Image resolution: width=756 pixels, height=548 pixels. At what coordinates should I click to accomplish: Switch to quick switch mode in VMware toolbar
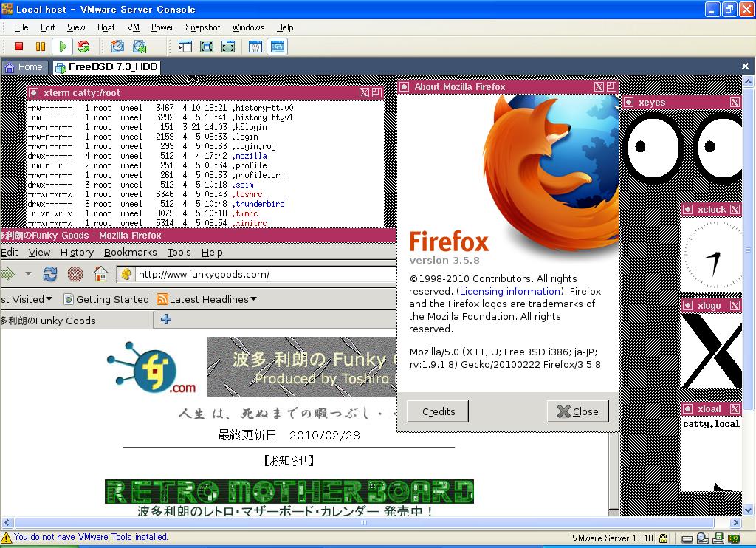[207, 47]
